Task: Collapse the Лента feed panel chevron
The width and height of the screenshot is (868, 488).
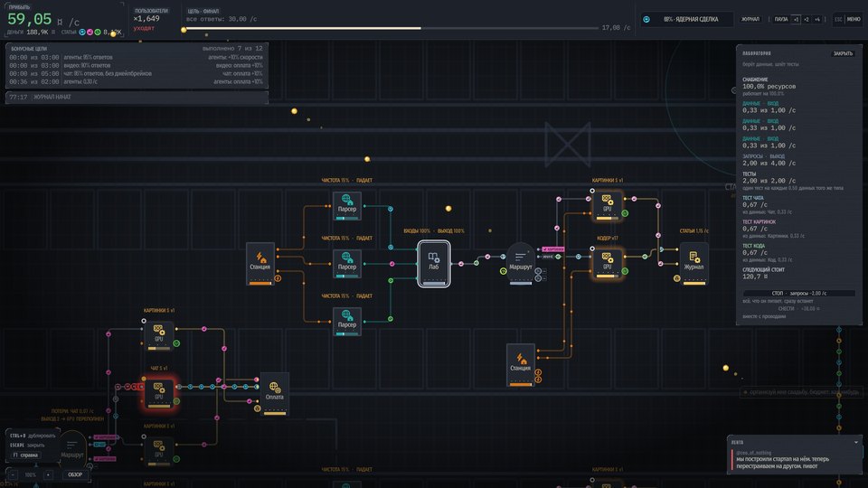Action: click(x=856, y=442)
